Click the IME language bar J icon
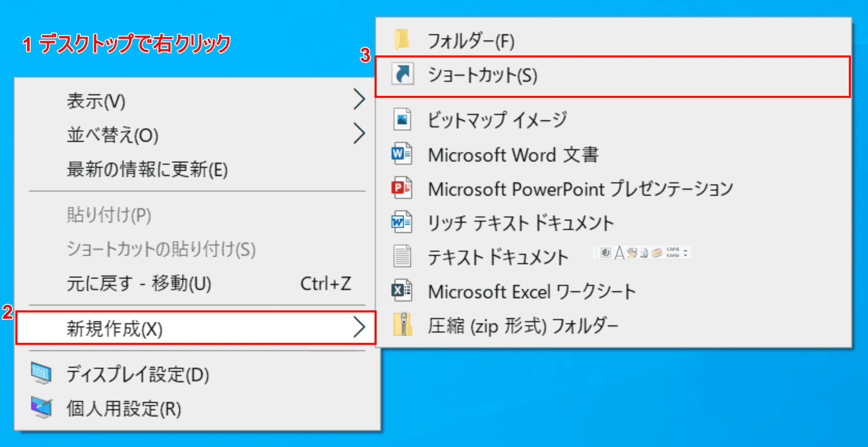 coord(606,252)
